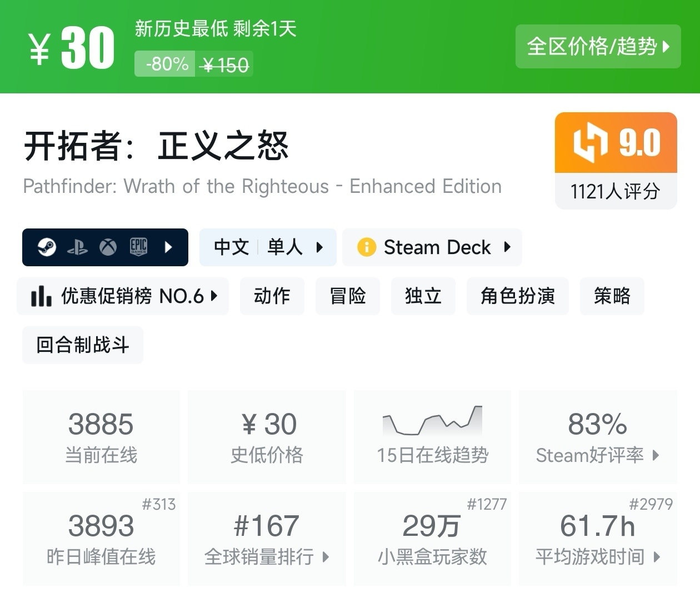
Task: Click the Xbox platform icon
Action: (x=108, y=247)
